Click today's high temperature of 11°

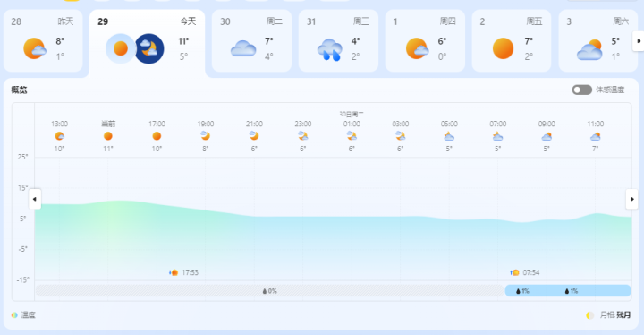pyautogui.click(x=183, y=41)
